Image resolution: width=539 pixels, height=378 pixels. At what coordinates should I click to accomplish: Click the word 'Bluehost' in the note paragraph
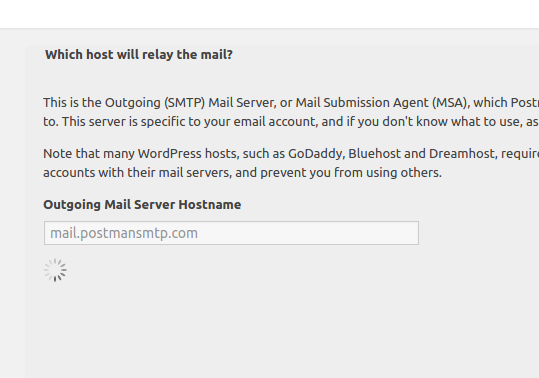coord(374,154)
